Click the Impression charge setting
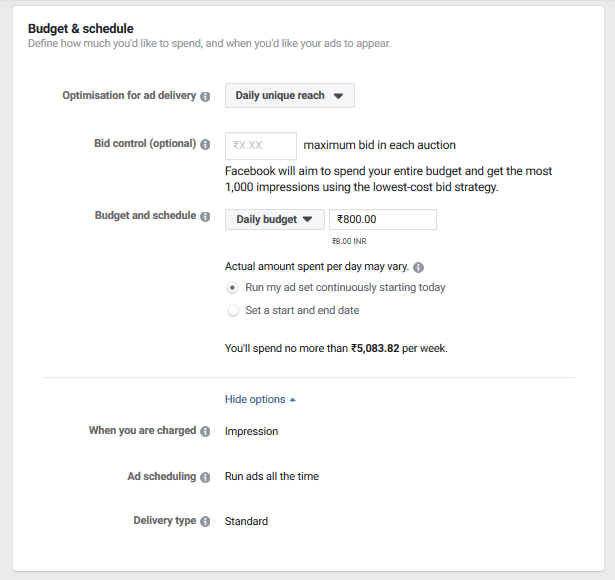 [251, 431]
